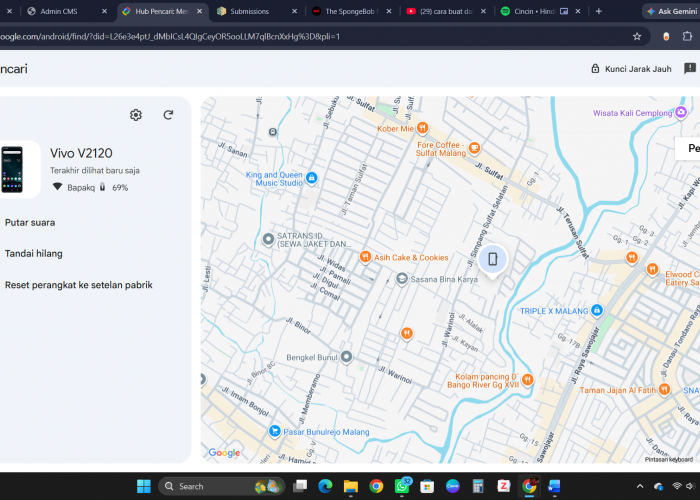Open File Explorer from taskbar
700x500 pixels.
click(351, 486)
